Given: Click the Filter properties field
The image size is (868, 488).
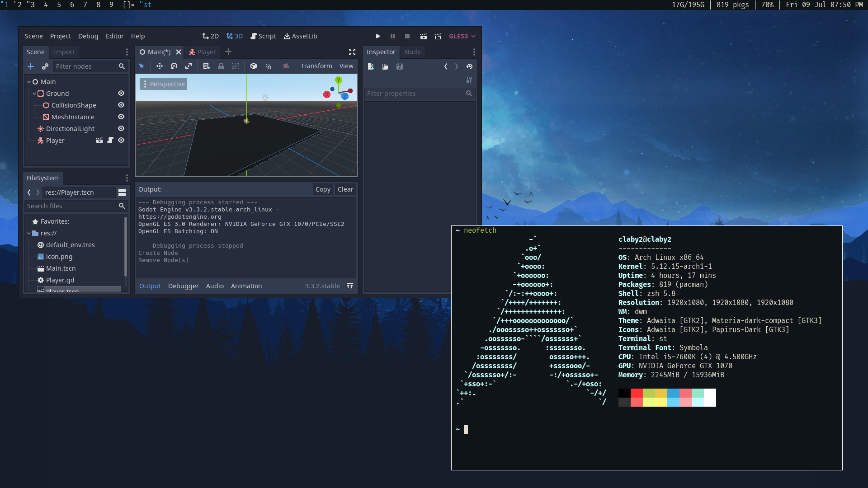Looking at the screenshot, I should pos(420,94).
